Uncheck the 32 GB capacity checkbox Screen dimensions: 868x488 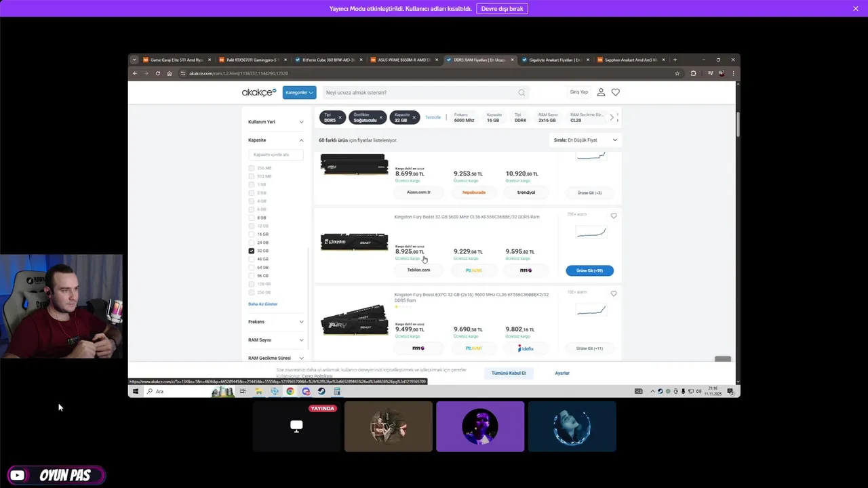[252, 251]
